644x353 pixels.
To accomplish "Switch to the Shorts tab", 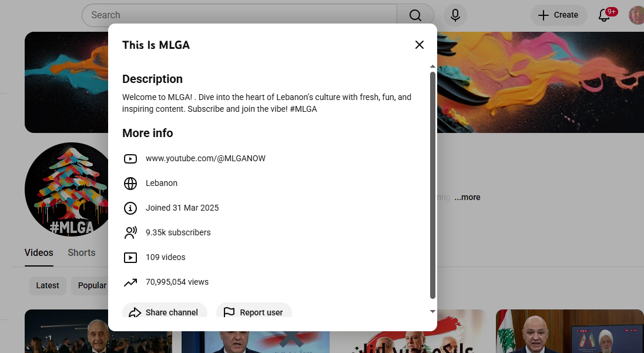I will (x=81, y=252).
